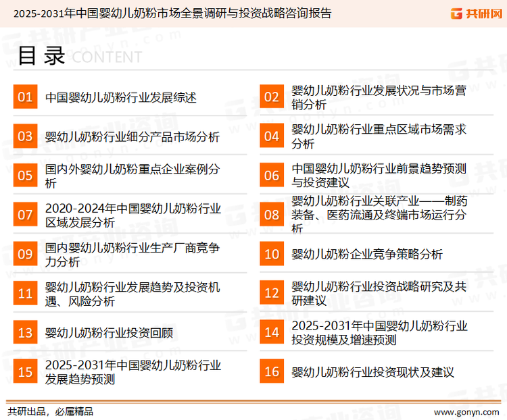The image size is (507, 420).
Task: Click the www.gonyn.com website link
Action: tap(467, 411)
